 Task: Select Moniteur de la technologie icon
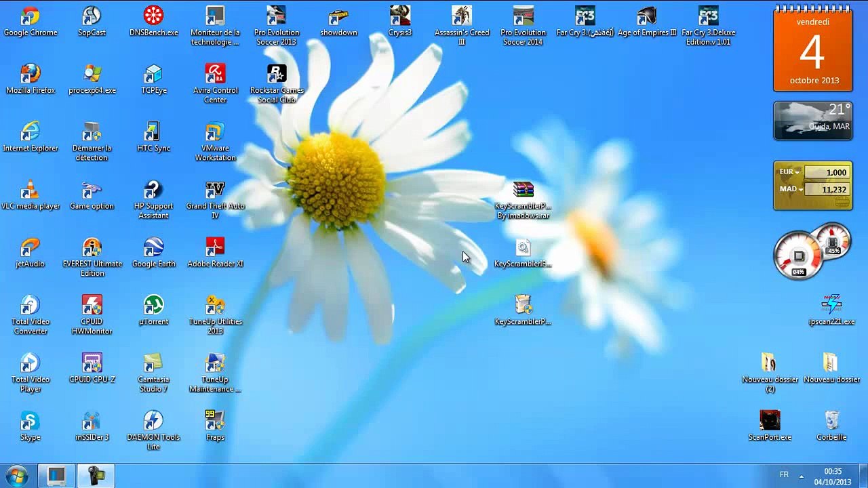coord(215,26)
